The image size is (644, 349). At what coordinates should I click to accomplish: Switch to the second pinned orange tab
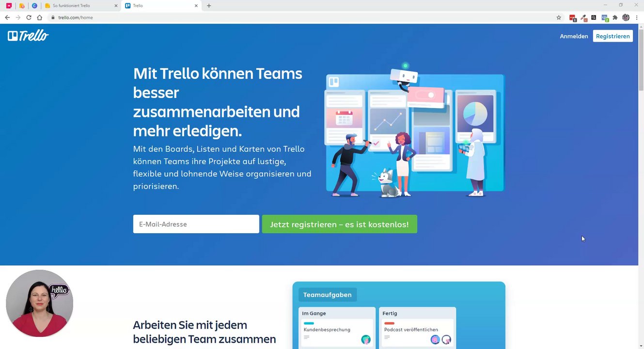pos(22,6)
